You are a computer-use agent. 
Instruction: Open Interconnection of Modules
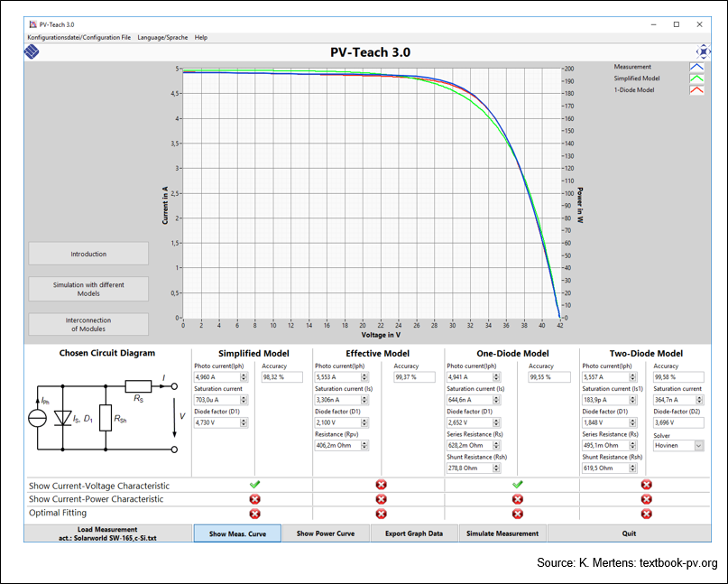click(88, 324)
